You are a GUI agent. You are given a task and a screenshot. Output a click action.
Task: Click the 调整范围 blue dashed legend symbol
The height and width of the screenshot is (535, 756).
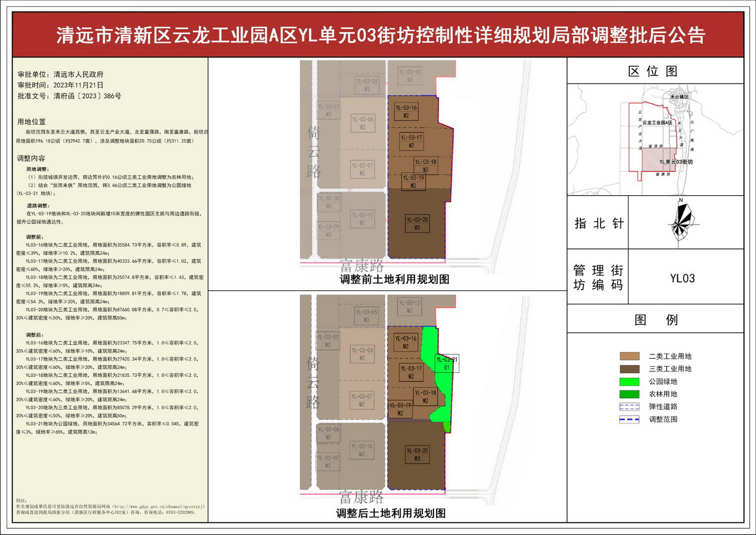(x=629, y=419)
